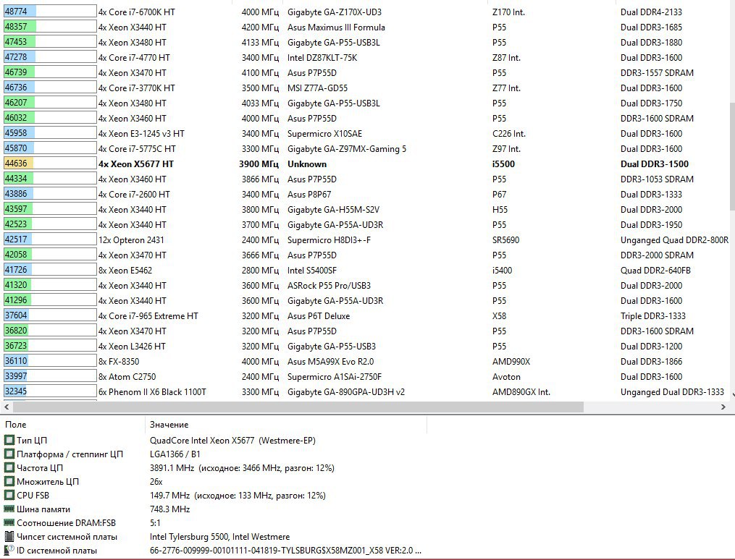Click QuadCore Intel Xeon X5677 value
The image size is (735, 560).
(232, 441)
